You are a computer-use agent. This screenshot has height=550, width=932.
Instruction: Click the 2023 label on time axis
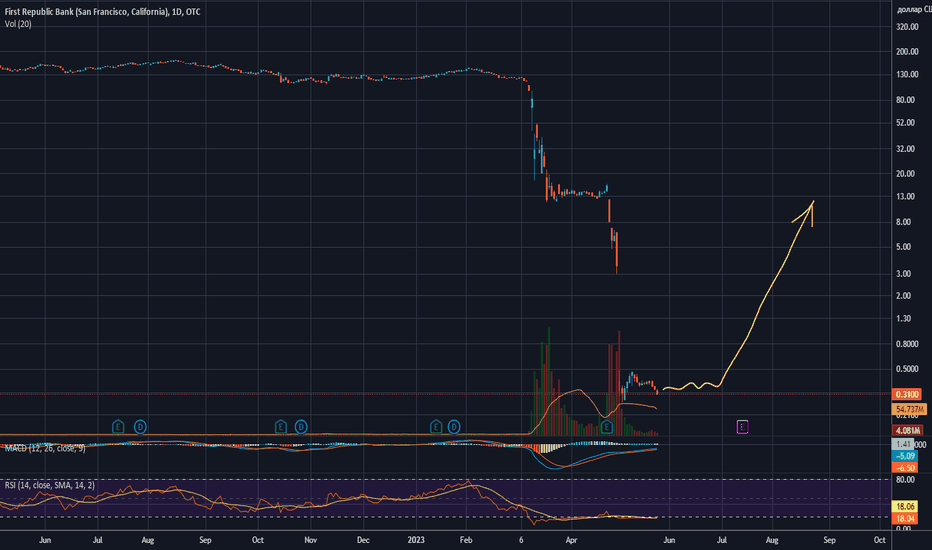[x=416, y=540]
